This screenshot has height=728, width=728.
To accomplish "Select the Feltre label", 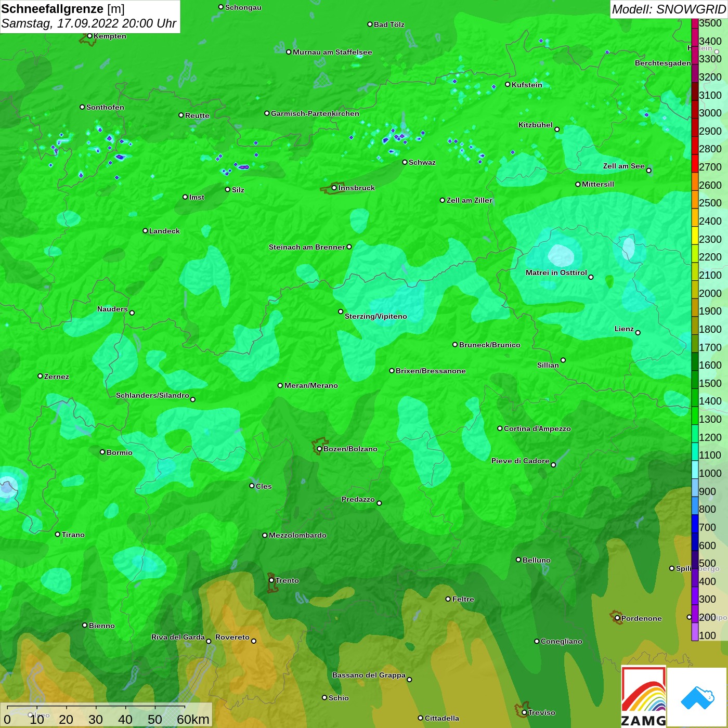I will pyautogui.click(x=463, y=599).
